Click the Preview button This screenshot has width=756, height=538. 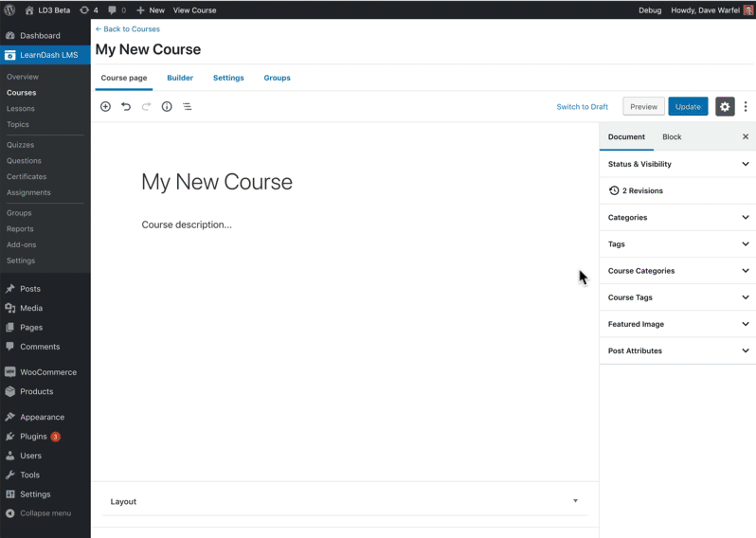[x=643, y=106]
